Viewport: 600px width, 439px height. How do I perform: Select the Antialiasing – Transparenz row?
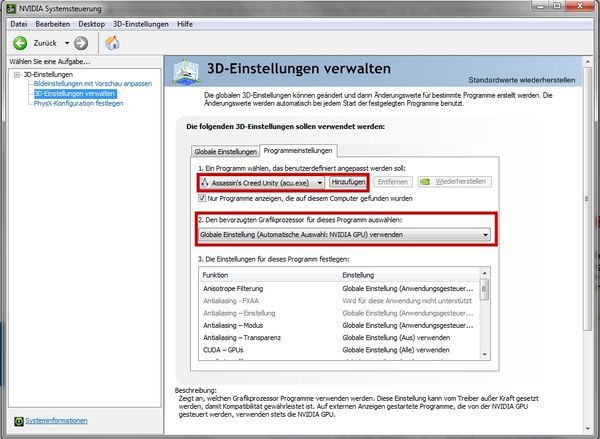pos(339,338)
